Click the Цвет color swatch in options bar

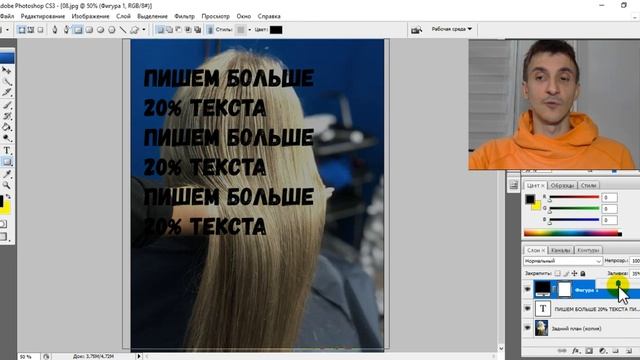(276, 30)
